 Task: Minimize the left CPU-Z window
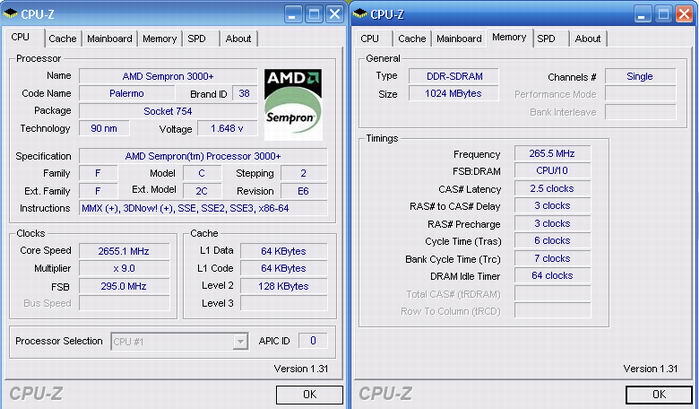pos(292,14)
